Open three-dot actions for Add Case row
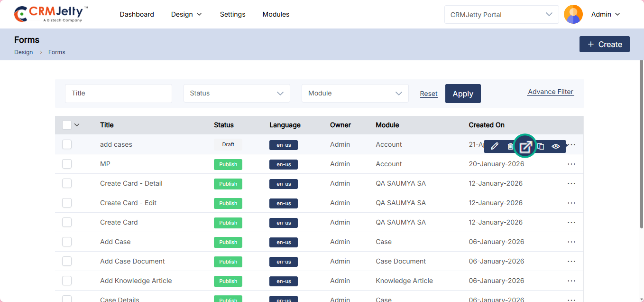644x302 pixels. (571, 242)
